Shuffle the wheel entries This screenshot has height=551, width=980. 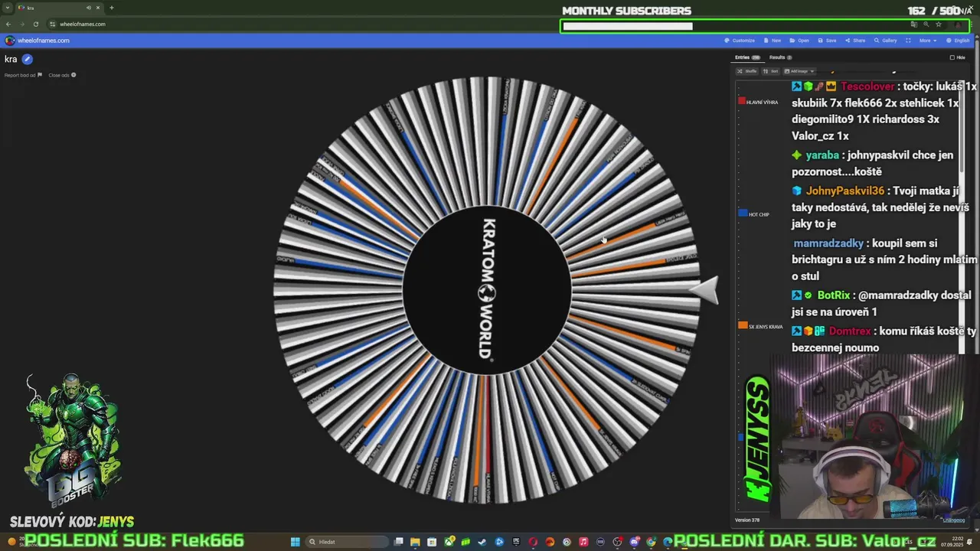point(746,71)
